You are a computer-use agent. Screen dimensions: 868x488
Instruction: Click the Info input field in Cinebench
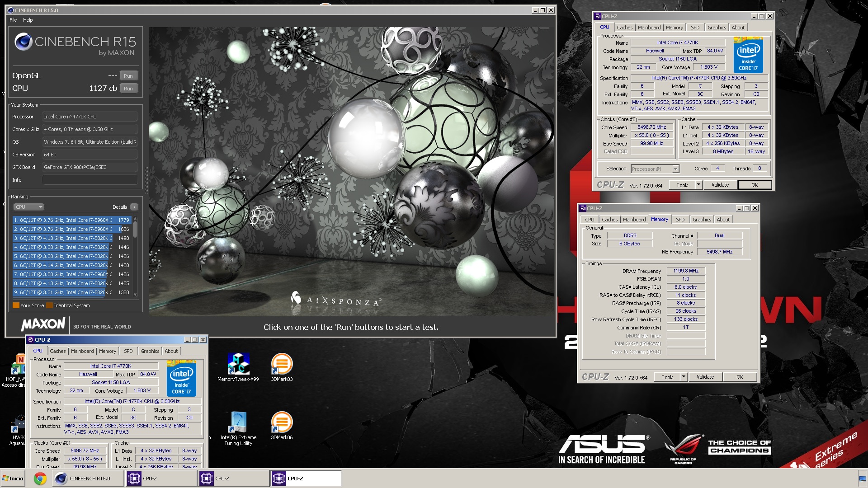(x=90, y=180)
